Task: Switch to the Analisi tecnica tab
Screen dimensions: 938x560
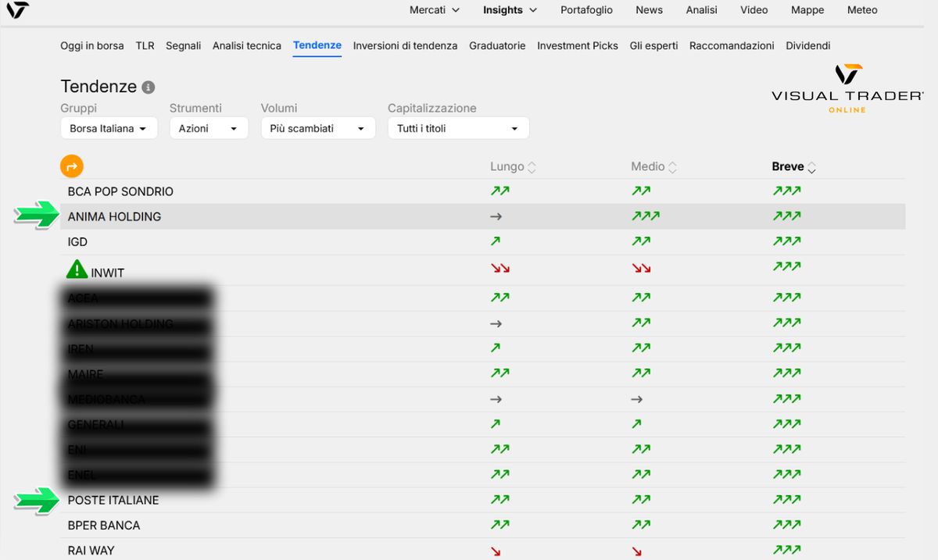Action: (246, 45)
